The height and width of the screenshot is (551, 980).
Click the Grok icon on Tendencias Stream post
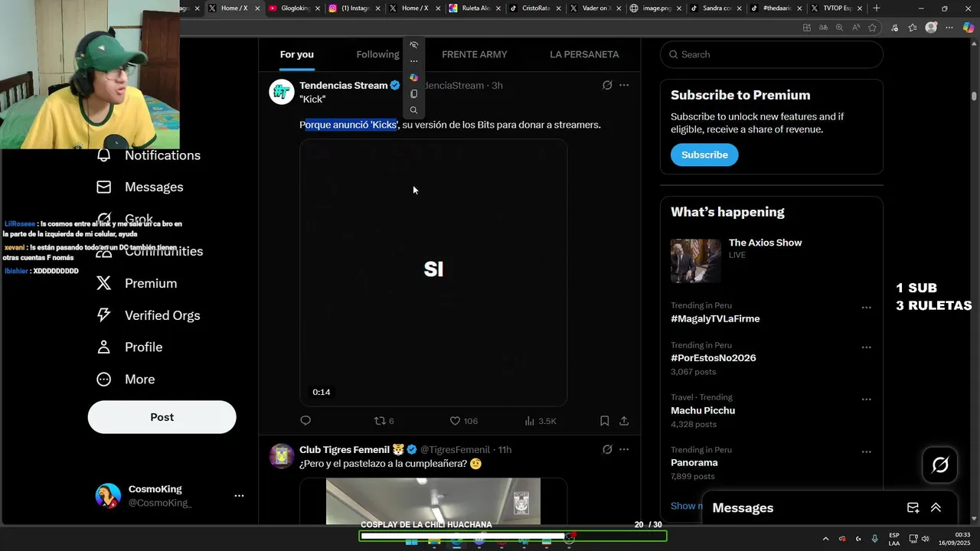pyautogui.click(x=607, y=86)
